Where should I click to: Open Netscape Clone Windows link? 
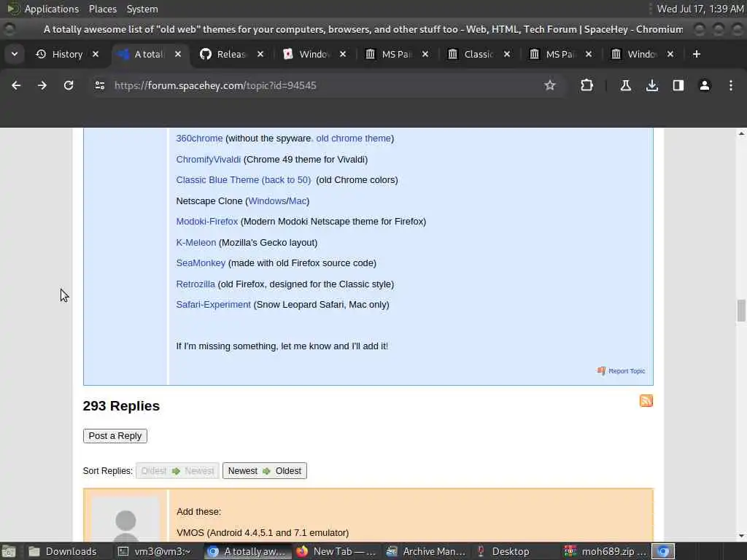tap(267, 201)
